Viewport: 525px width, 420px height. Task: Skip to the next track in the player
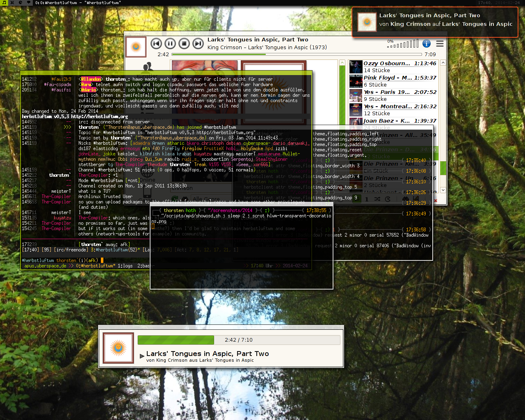pyautogui.click(x=198, y=43)
